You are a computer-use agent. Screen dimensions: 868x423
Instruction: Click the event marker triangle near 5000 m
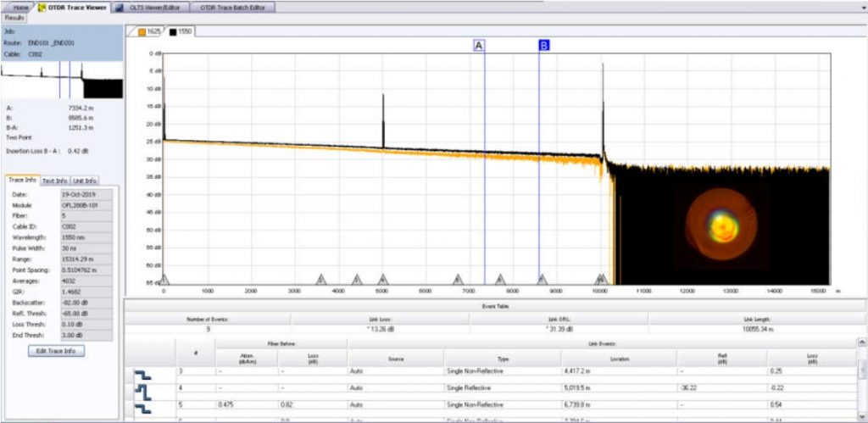(383, 279)
